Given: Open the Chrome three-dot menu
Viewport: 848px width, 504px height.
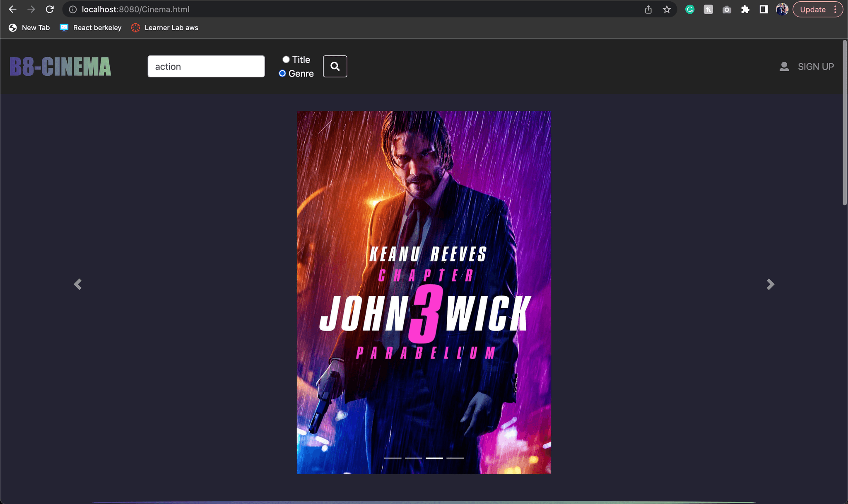Looking at the screenshot, I should tap(836, 9).
